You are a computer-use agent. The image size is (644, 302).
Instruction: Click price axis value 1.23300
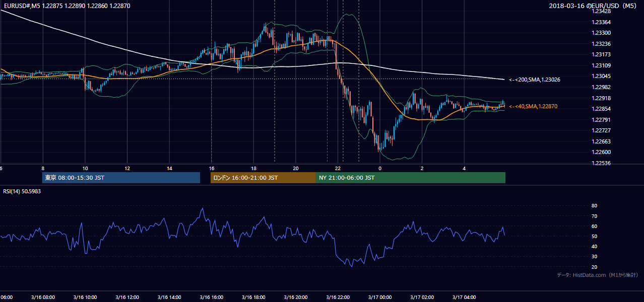[602, 33]
